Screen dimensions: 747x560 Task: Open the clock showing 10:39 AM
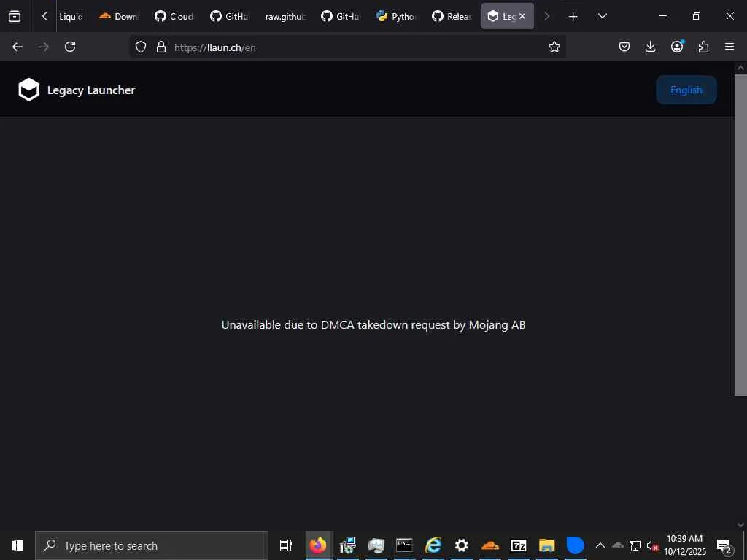point(685,545)
